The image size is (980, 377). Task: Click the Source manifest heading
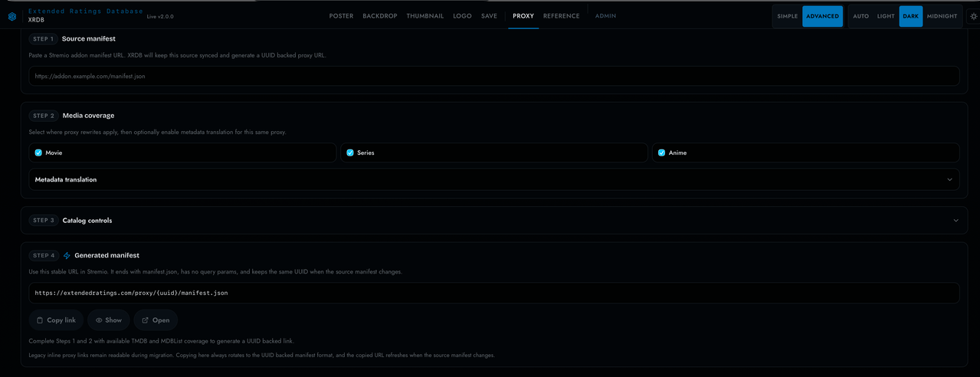pyautogui.click(x=89, y=38)
